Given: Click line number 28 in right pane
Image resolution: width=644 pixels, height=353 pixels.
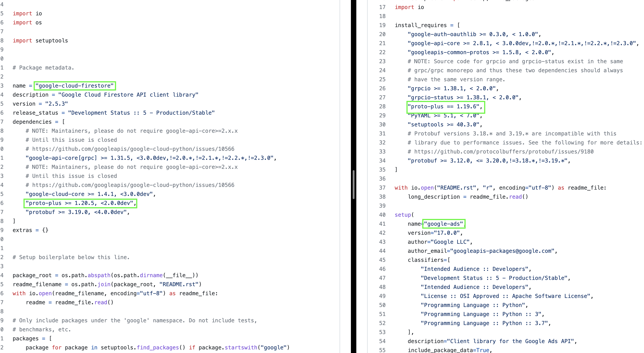Looking at the screenshot, I should [x=382, y=107].
